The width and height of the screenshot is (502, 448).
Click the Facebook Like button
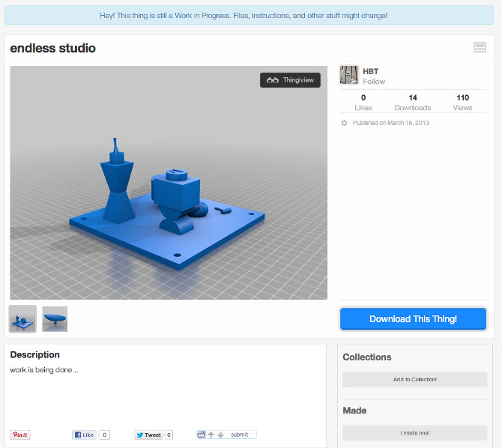84,435
